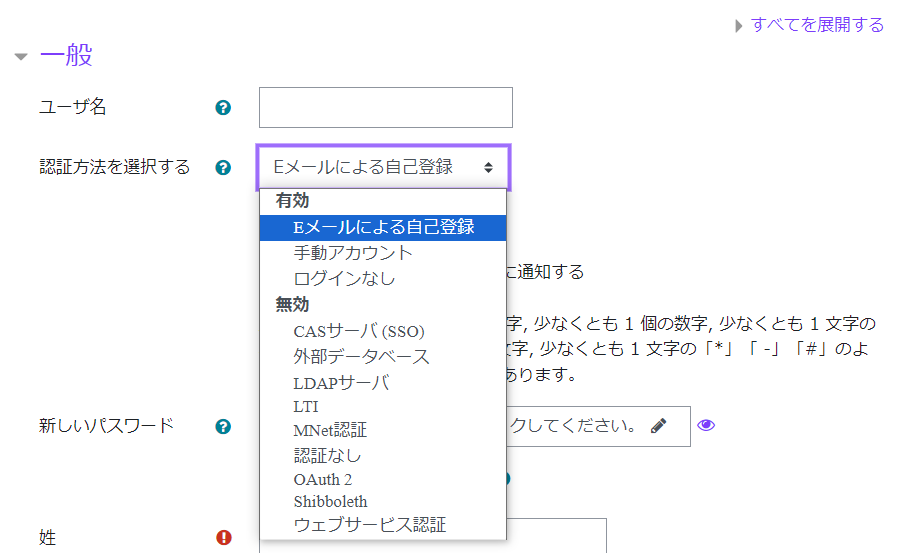The image size is (898, 553).
Task: Select the ウェブサービス認証 option
Action: click(x=383, y=524)
